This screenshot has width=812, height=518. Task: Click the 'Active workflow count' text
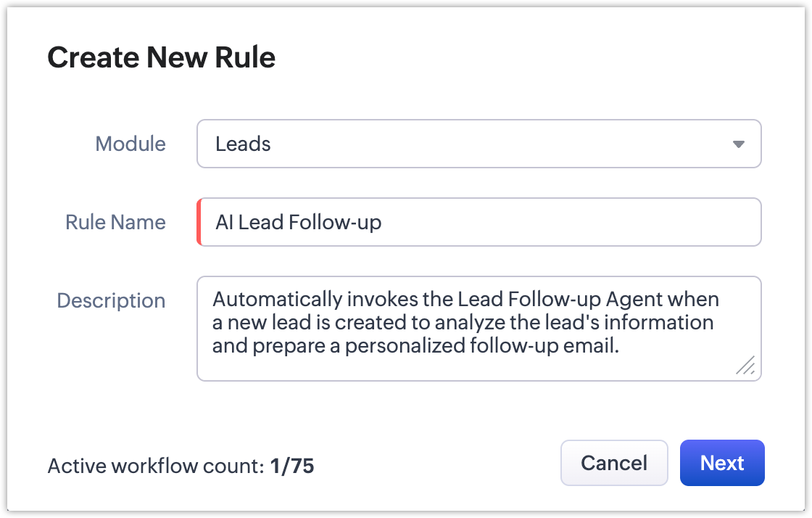coord(157,466)
